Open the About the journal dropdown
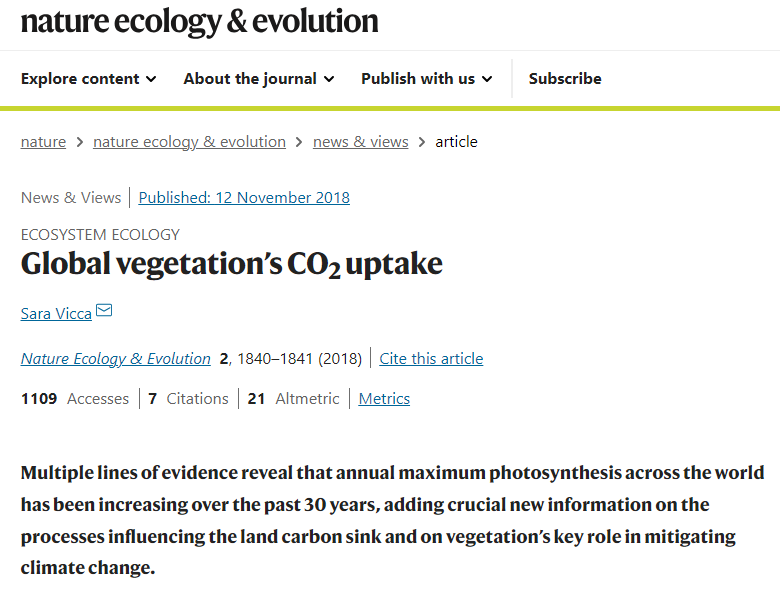The image size is (780, 610). click(x=258, y=79)
